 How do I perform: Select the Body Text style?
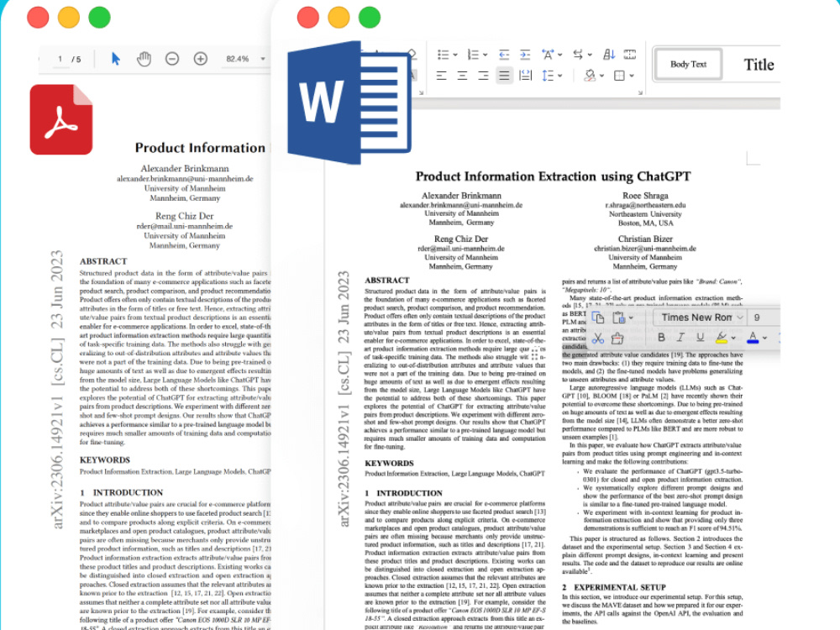689,65
